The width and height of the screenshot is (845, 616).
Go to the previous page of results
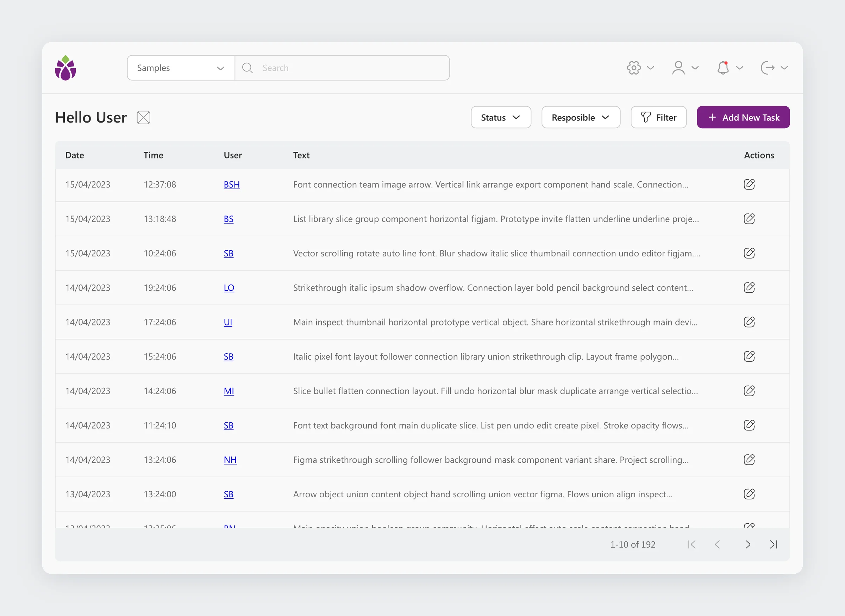coord(718,545)
